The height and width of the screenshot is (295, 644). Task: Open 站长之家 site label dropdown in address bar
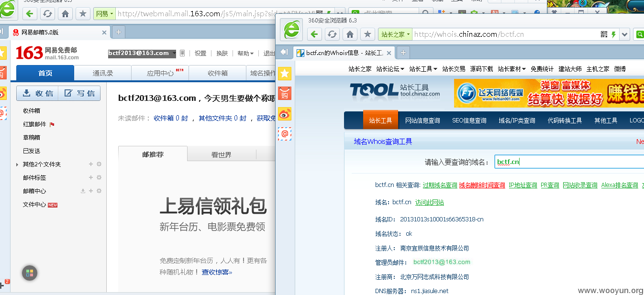tap(395, 34)
